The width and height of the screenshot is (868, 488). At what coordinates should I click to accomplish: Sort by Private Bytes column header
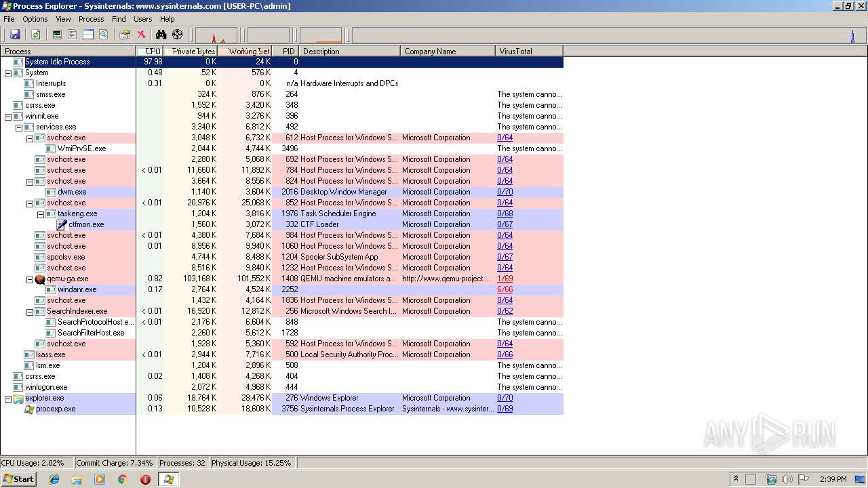[191, 51]
